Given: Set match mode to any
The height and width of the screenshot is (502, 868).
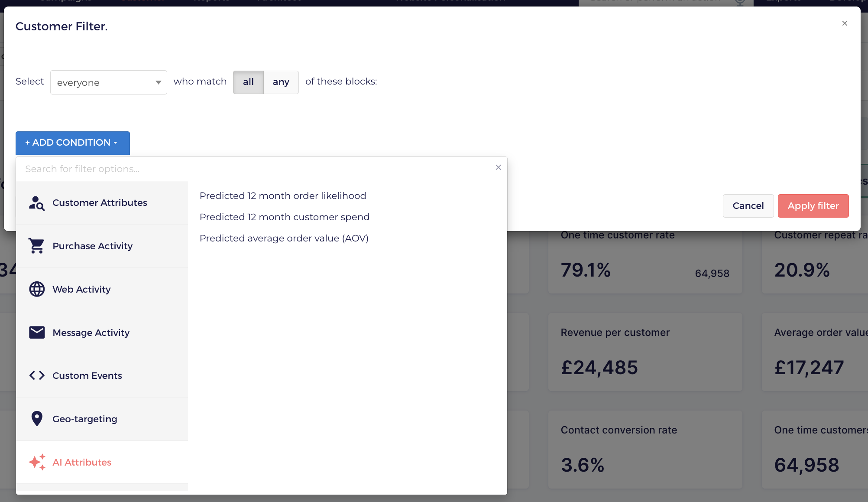Looking at the screenshot, I should (281, 82).
